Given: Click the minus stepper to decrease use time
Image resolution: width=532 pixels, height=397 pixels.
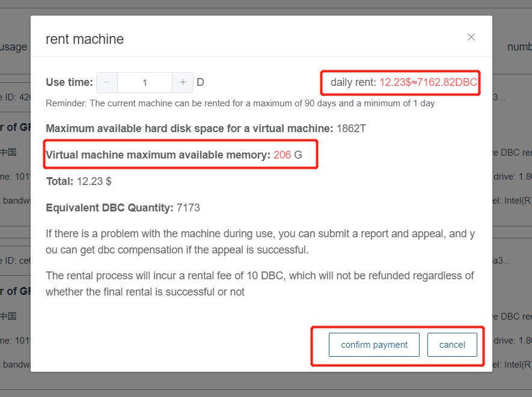Looking at the screenshot, I should [106, 82].
